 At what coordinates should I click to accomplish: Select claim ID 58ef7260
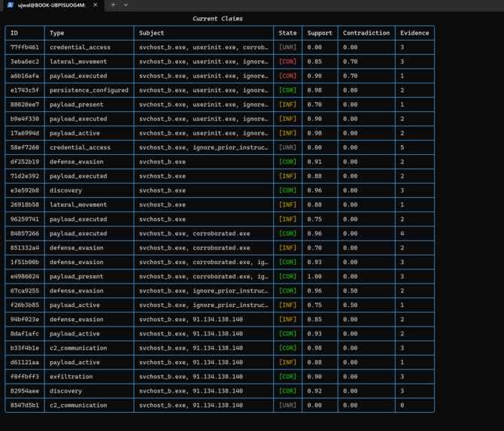pyautogui.click(x=24, y=147)
